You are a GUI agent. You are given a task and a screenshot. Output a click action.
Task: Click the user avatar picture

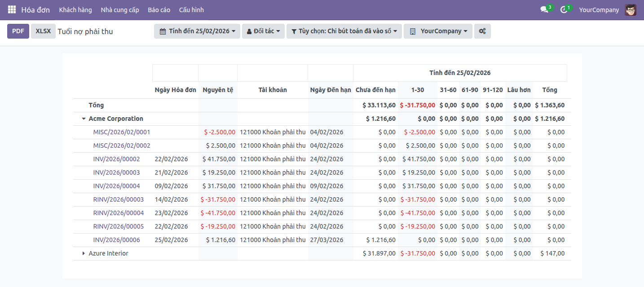click(x=631, y=10)
